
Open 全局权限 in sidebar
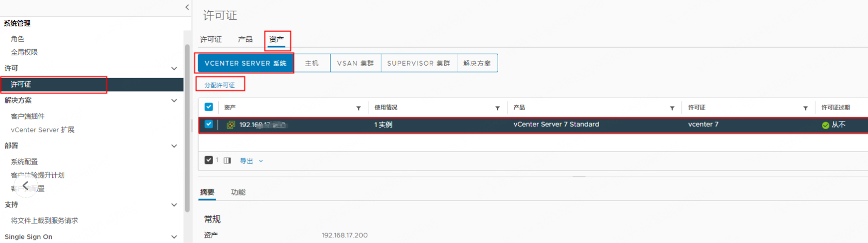[24, 52]
